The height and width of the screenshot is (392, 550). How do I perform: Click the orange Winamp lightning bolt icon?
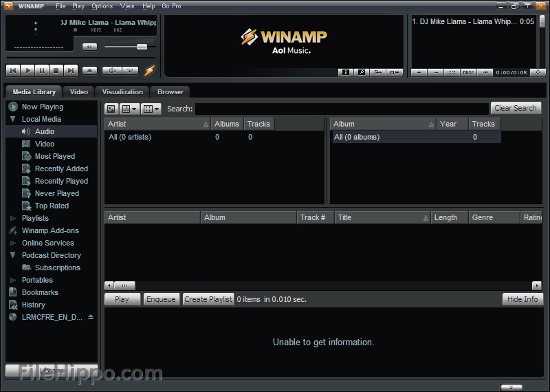pyautogui.click(x=149, y=70)
